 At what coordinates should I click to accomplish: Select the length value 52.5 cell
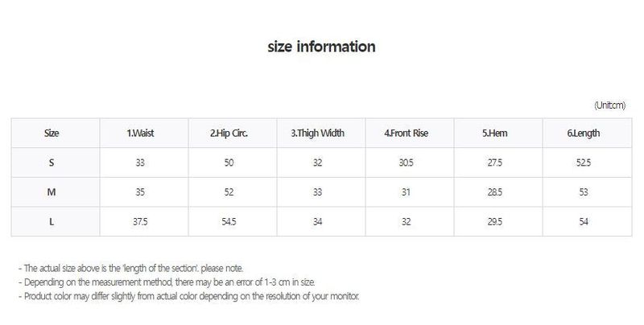[588, 162]
